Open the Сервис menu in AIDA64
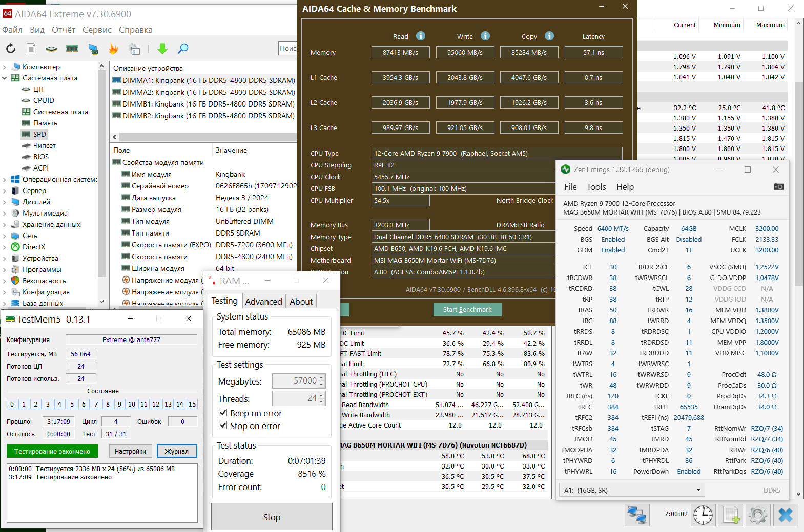This screenshot has width=804, height=532. click(97, 30)
